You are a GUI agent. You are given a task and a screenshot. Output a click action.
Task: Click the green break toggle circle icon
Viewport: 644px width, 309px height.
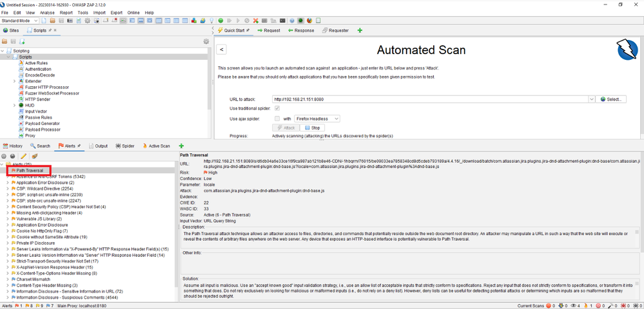220,21
